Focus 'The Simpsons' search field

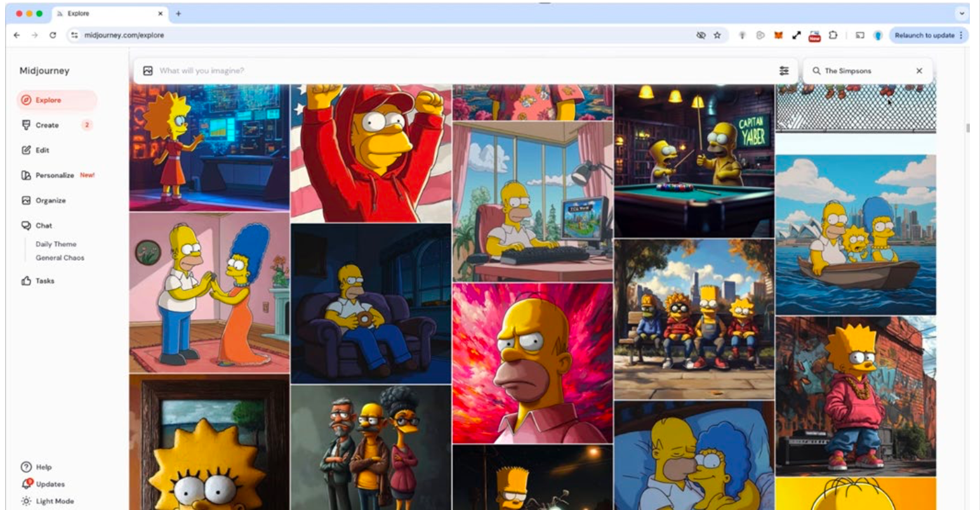pos(866,71)
